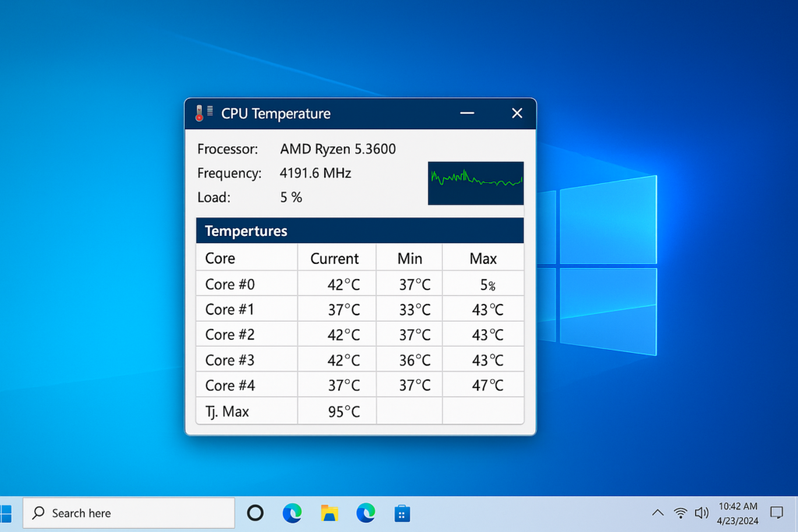This screenshot has width=798, height=532.
Task: Open the notification center icon
Action: pos(777,513)
